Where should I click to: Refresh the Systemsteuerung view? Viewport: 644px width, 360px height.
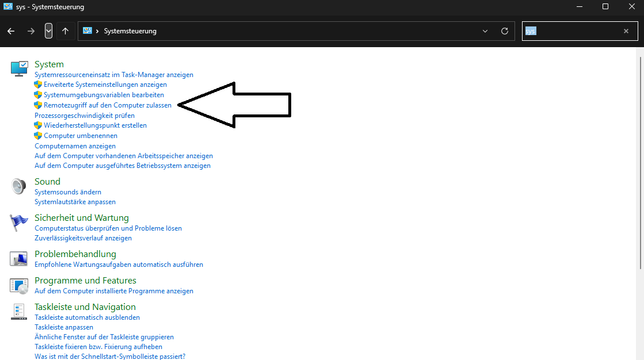(505, 31)
